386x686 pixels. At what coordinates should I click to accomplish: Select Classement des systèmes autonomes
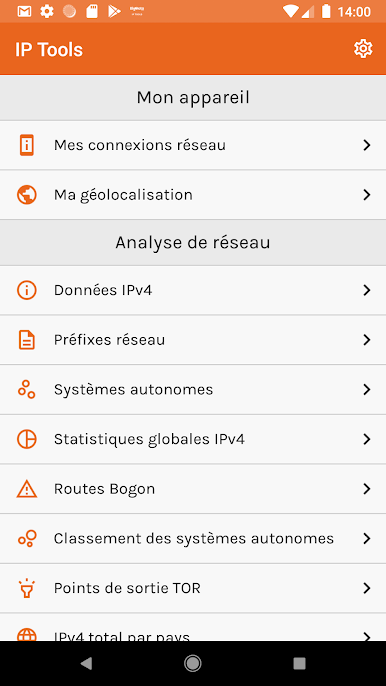(x=193, y=539)
